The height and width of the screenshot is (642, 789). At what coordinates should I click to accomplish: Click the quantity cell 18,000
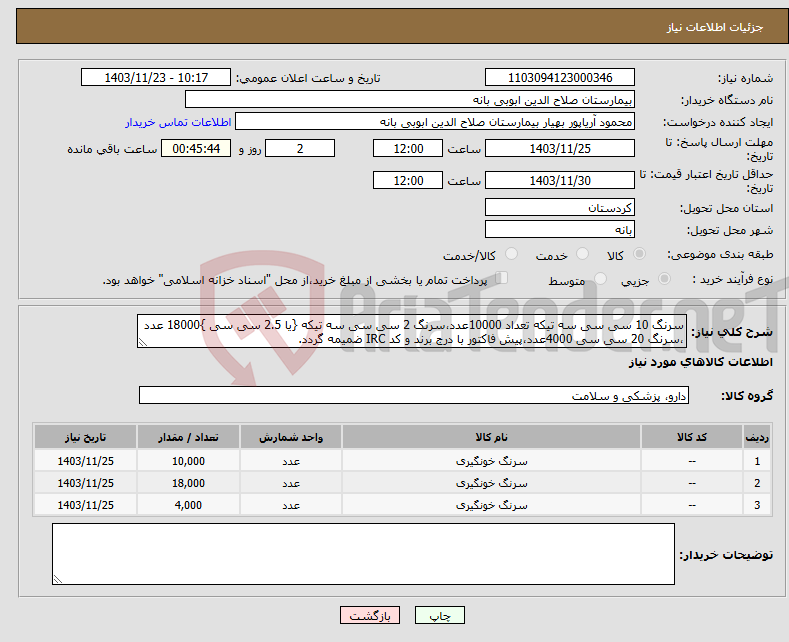click(188, 483)
